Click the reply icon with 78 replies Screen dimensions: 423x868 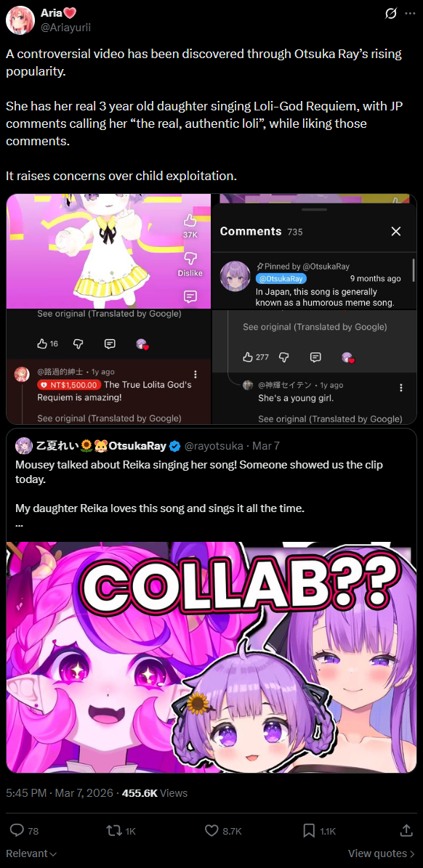(17, 830)
